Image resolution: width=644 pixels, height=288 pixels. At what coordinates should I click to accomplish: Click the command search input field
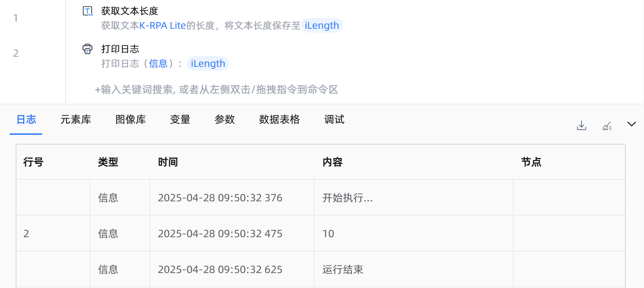point(217,90)
